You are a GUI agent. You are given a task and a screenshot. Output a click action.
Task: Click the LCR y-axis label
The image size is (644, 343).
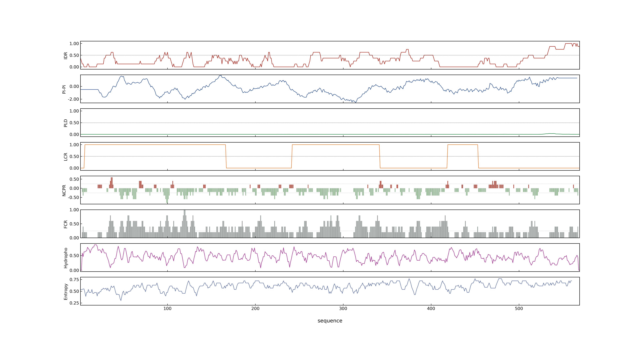click(x=66, y=157)
